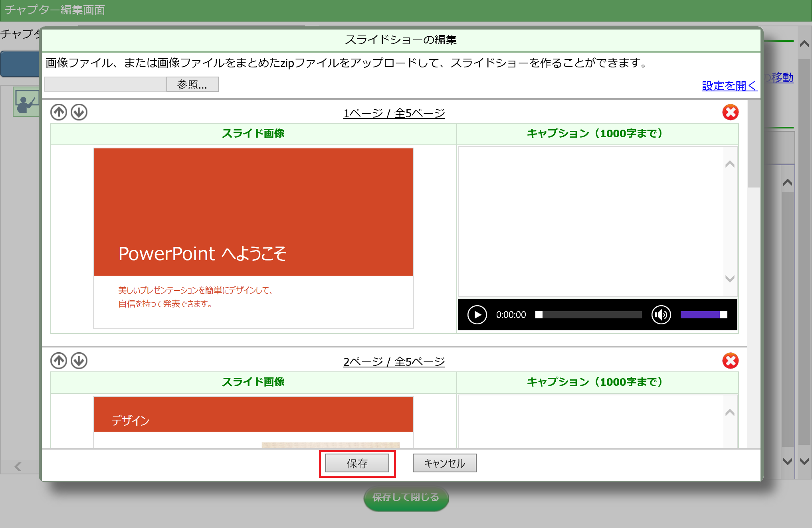Delete page 1 slide with the red X
Viewport: 812px width, 529px height.
(x=730, y=112)
